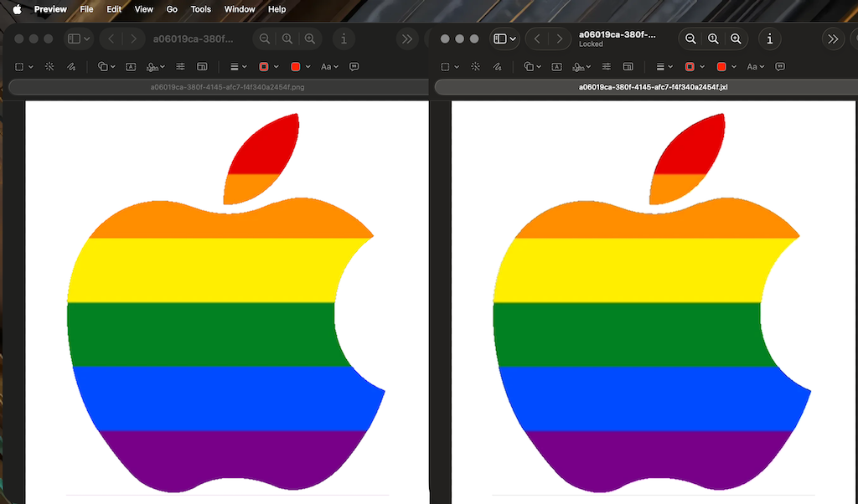
Task: Add annotation note in JXL window
Action: (780, 67)
